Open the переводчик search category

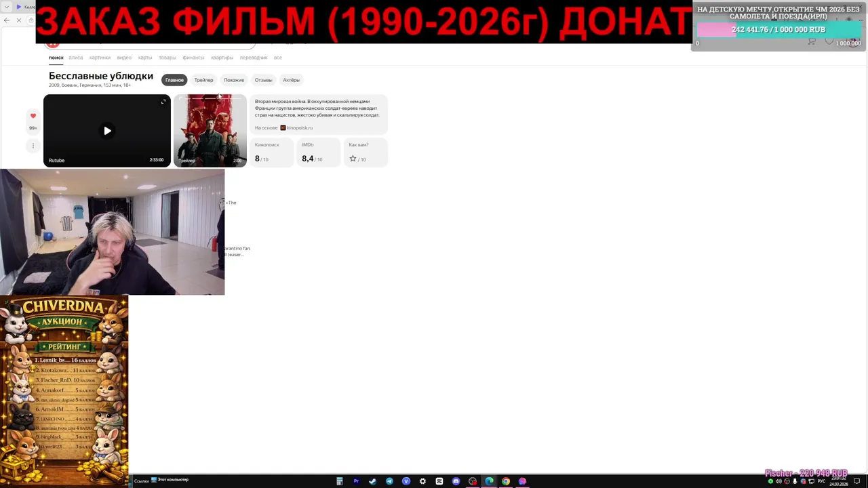coord(254,58)
